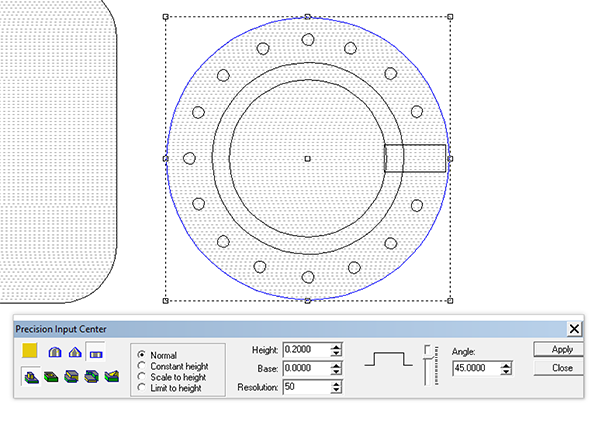Increase Height with the up arrow

point(336,347)
